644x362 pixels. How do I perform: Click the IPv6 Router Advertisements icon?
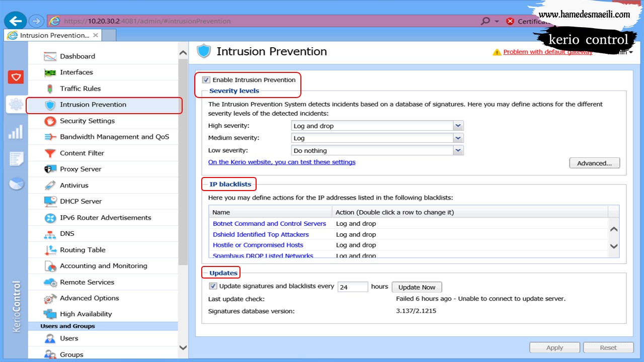pos(50,218)
